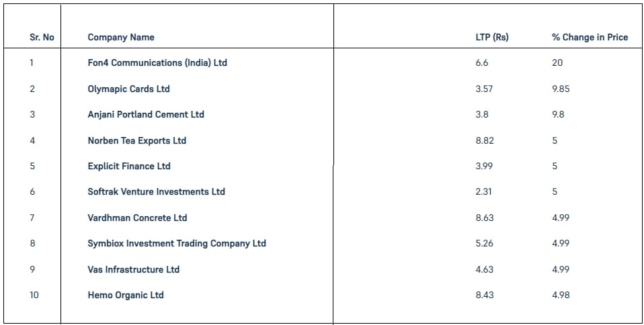This screenshot has width=644, height=325.
Task: Click the Sr. No column header
Action: click(42, 38)
